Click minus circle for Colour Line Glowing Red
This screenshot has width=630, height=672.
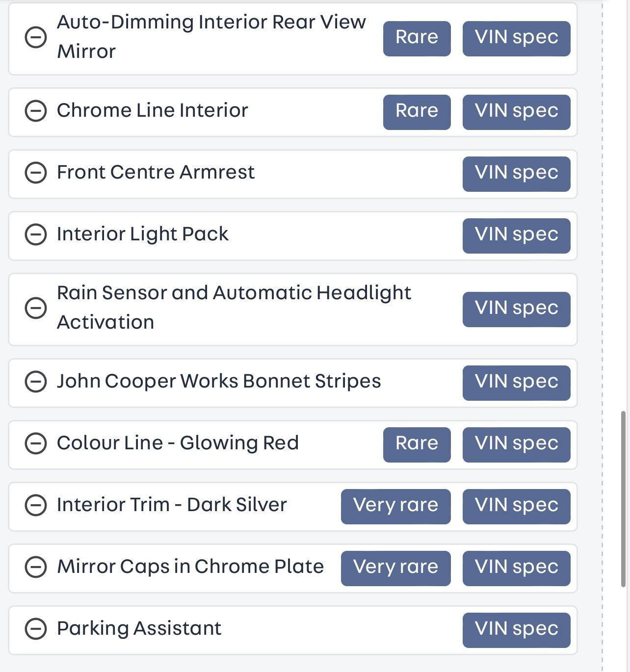click(36, 443)
